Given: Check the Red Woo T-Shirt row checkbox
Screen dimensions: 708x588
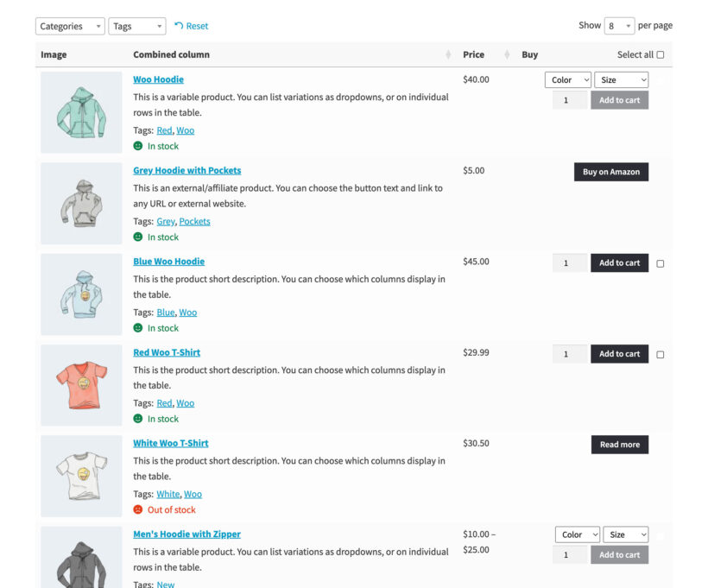Looking at the screenshot, I should click(659, 353).
